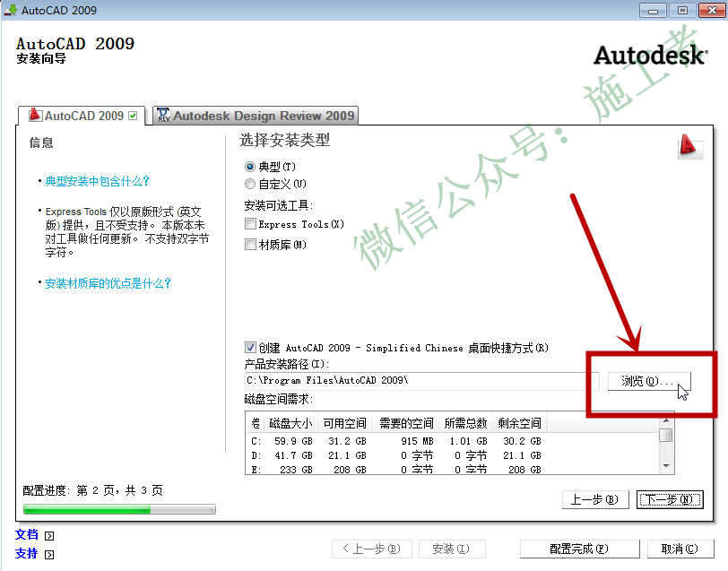The image size is (728, 571).
Task: Open the 典型安装中包含什么? link
Action: [x=97, y=181]
